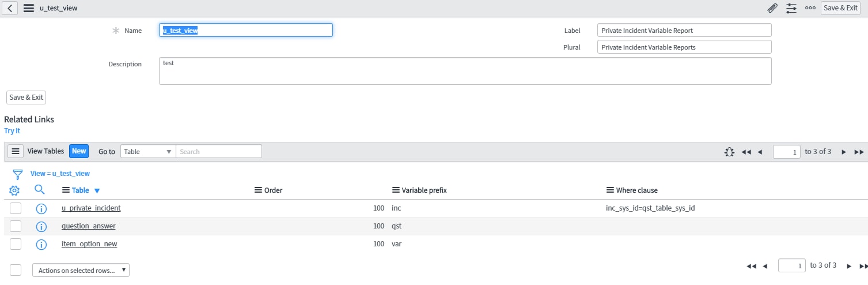Open attachments via the paperclip icon
The height and width of the screenshot is (285, 868).
(x=772, y=8)
